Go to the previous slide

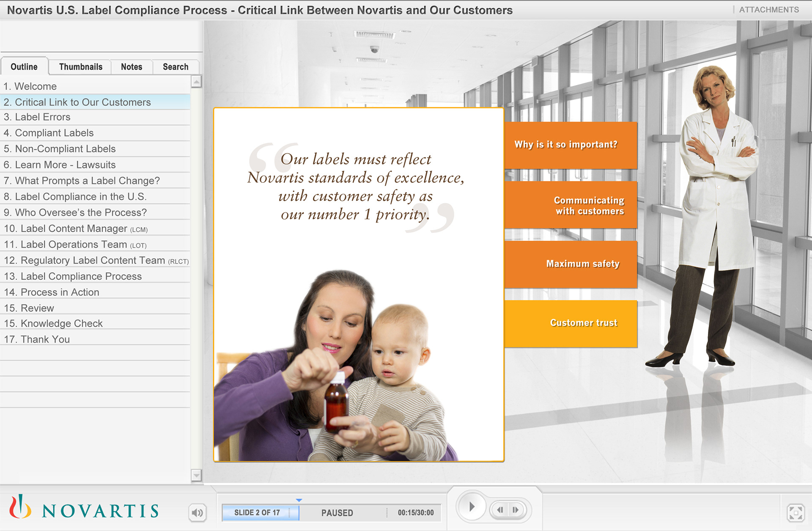pos(500,510)
